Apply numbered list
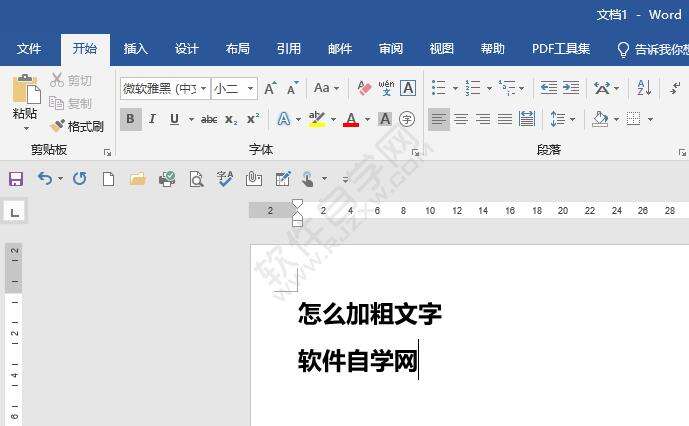The image size is (689, 426). (473, 88)
